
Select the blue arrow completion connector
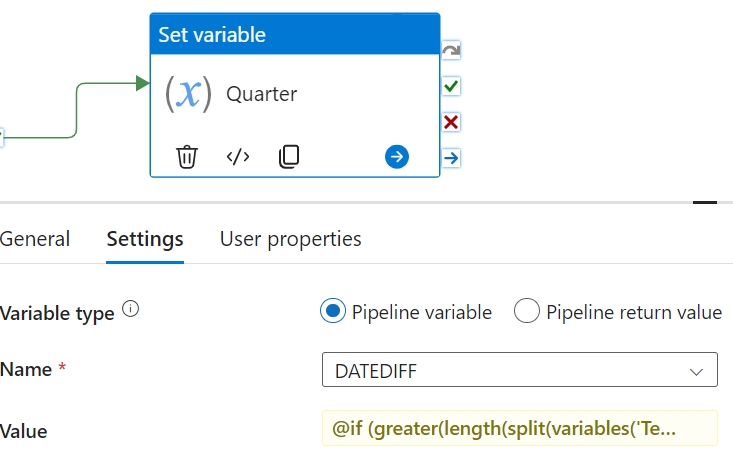(x=451, y=158)
